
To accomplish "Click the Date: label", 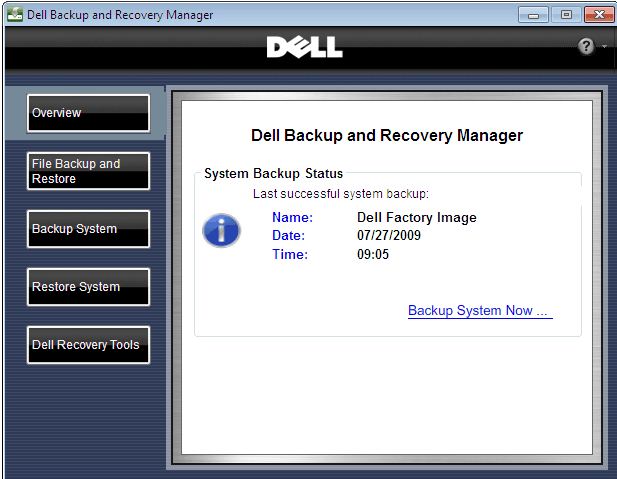I will pyautogui.click(x=288, y=235).
